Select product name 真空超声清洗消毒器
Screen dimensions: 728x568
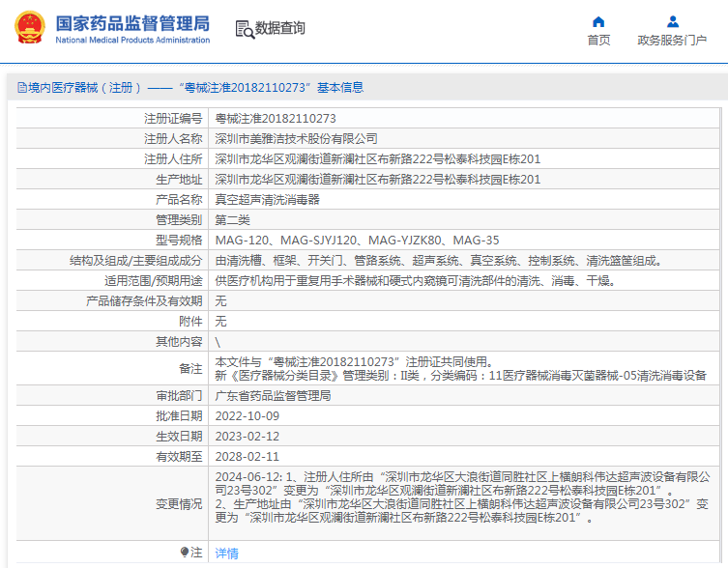[268, 200]
